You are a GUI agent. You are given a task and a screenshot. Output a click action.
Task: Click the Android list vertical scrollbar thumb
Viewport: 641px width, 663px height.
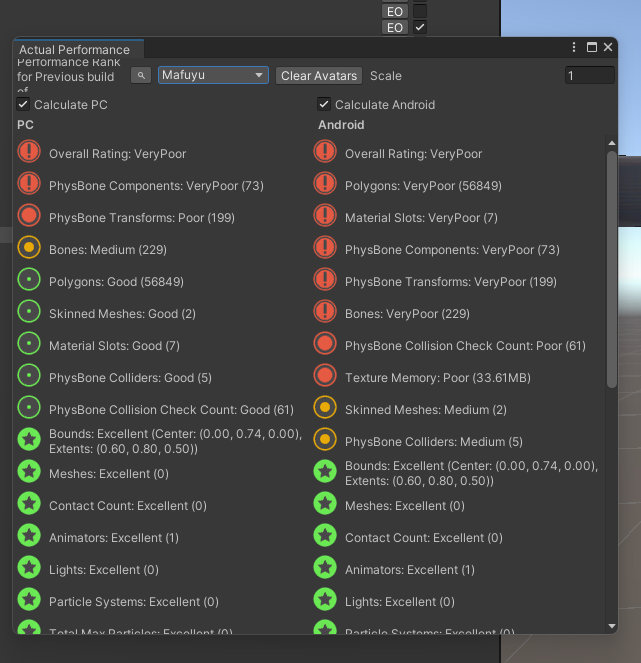pyautogui.click(x=611, y=269)
